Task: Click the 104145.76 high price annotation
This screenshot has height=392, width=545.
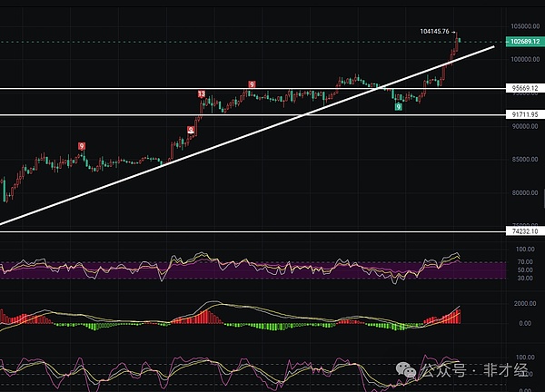Action: tap(437, 31)
